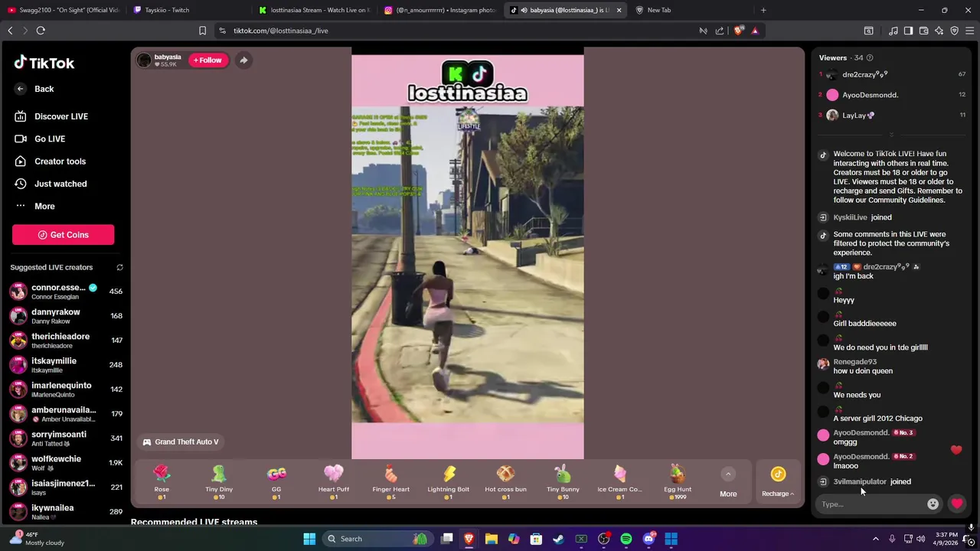Open a new browser tab

[x=763, y=10]
